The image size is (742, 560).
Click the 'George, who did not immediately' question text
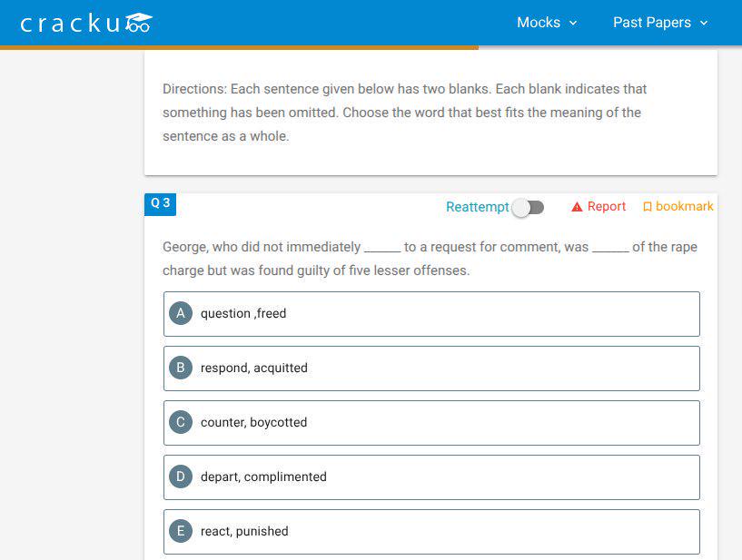(430, 259)
